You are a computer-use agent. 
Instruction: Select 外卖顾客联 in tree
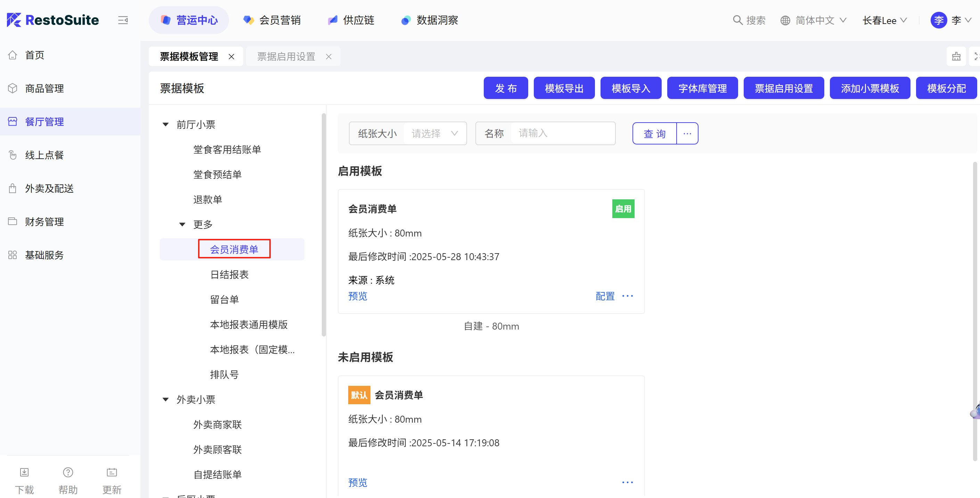point(217,449)
